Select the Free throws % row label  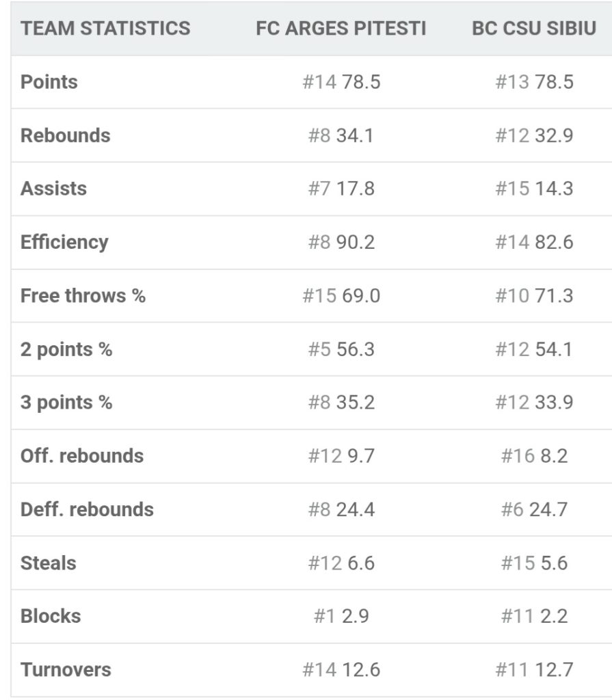pyautogui.click(x=83, y=295)
